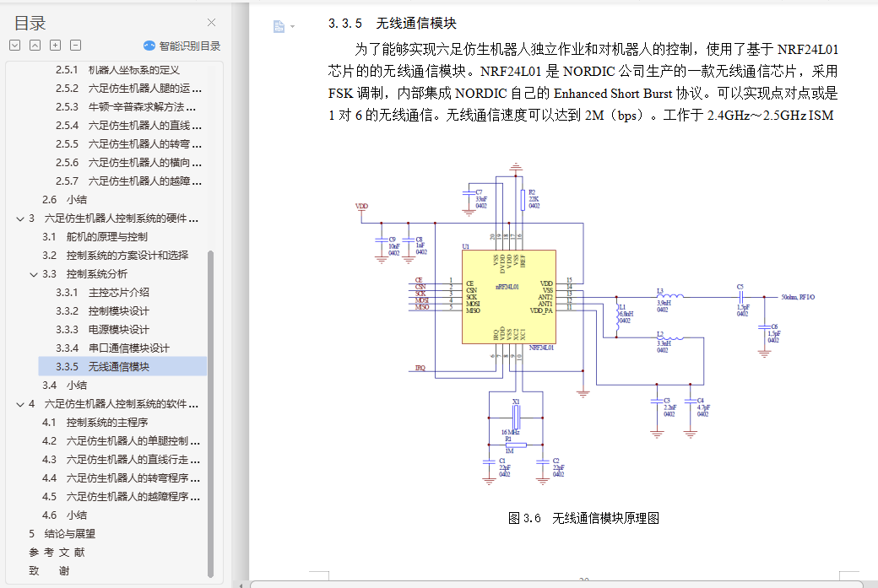Jump to 2.5.1 机器人坐标系的定义

(x=117, y=70)
